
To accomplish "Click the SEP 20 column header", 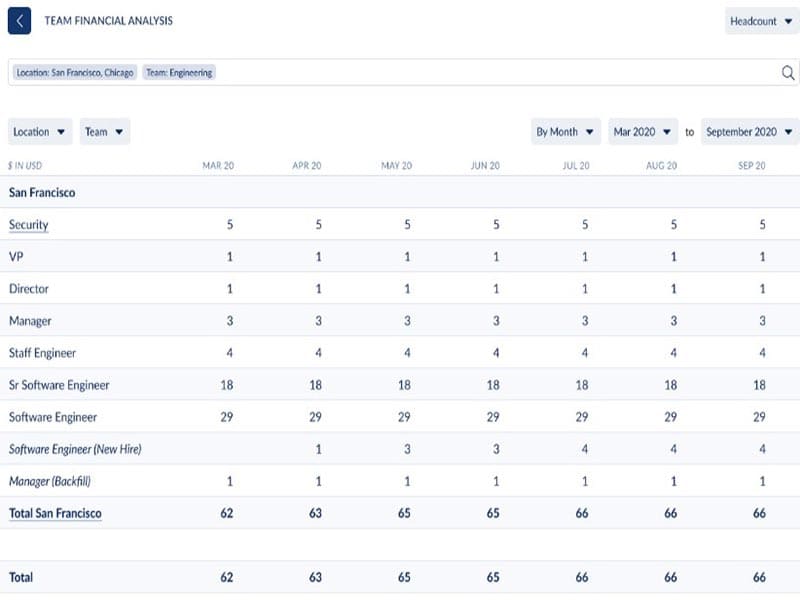I will 751,166.
